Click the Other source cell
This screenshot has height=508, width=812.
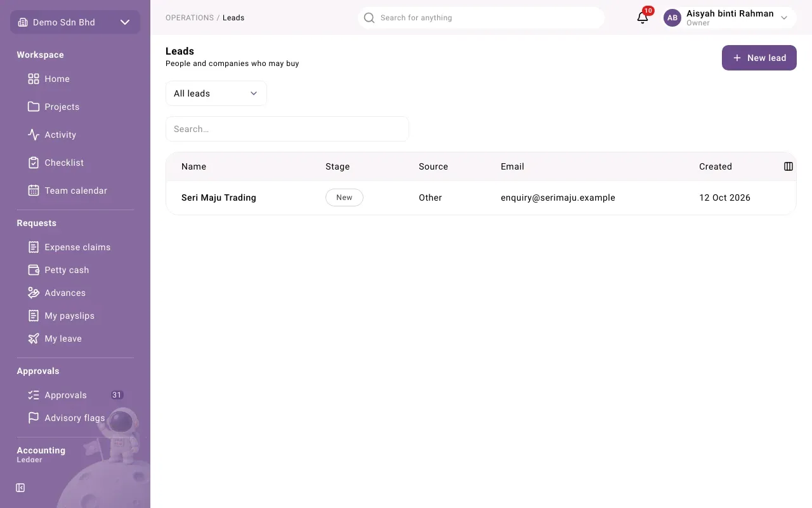430,197
